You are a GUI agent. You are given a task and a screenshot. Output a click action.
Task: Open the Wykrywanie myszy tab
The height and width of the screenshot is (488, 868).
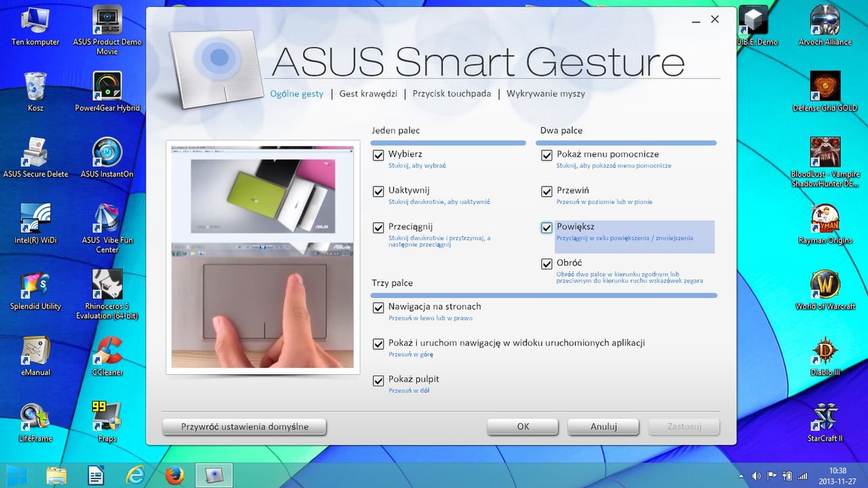click(x=545, y=94)
